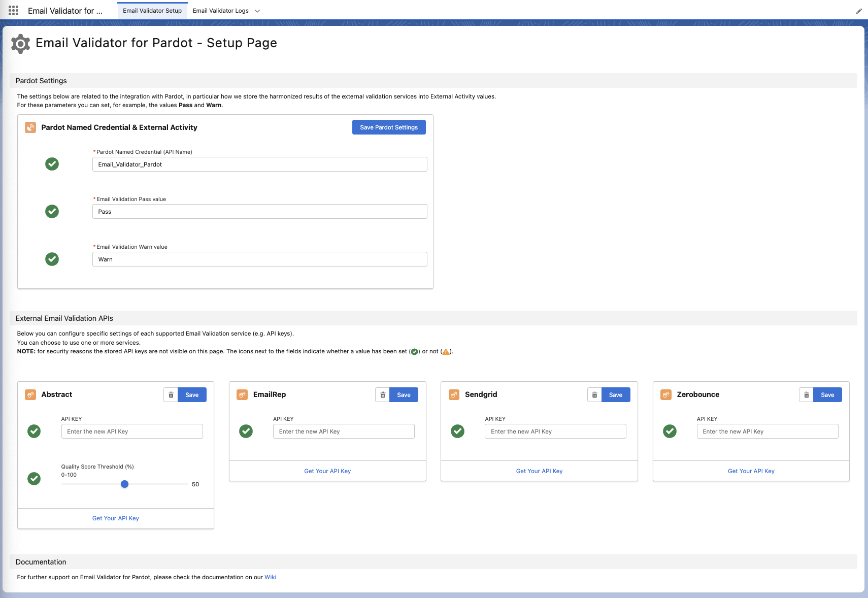Click the setup page gear icon
Screen dimensions: 868x598
20,44
